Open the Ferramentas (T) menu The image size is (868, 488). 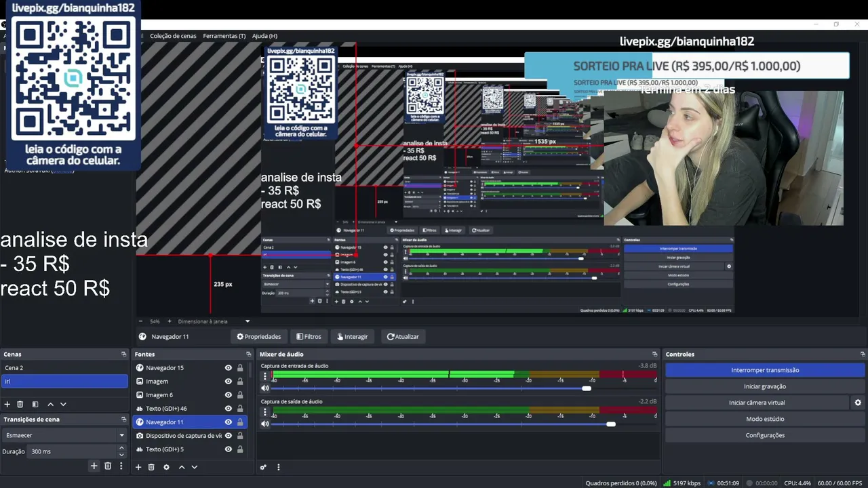(x=224, y=36)
